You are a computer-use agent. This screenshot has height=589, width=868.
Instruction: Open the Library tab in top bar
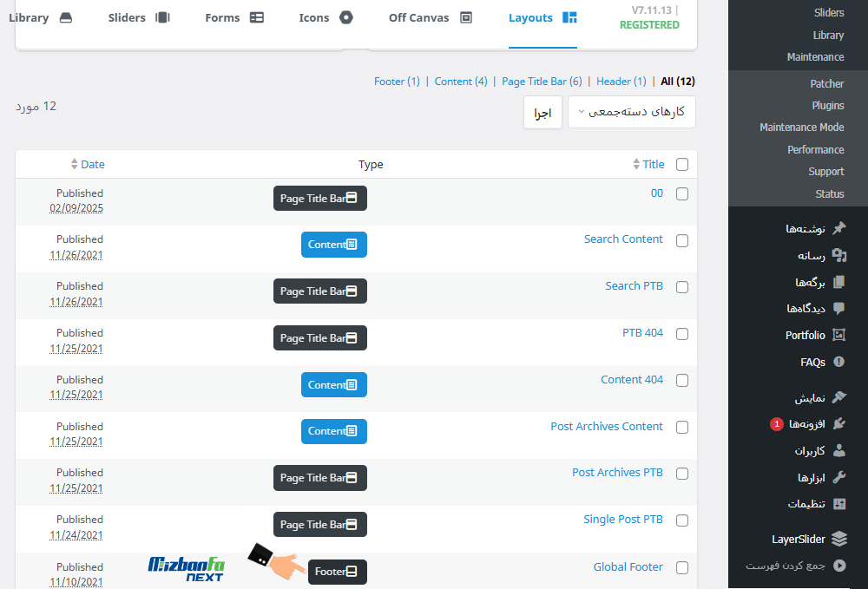(x=41, y=17)
